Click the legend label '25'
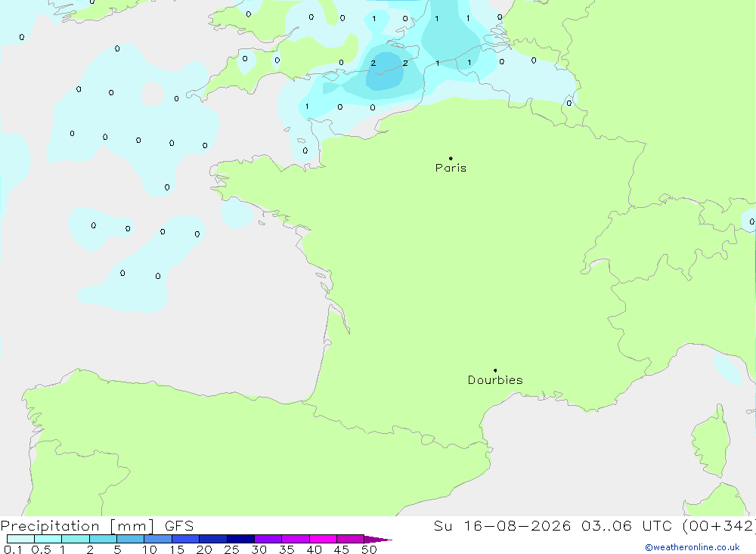 (232, 549)
